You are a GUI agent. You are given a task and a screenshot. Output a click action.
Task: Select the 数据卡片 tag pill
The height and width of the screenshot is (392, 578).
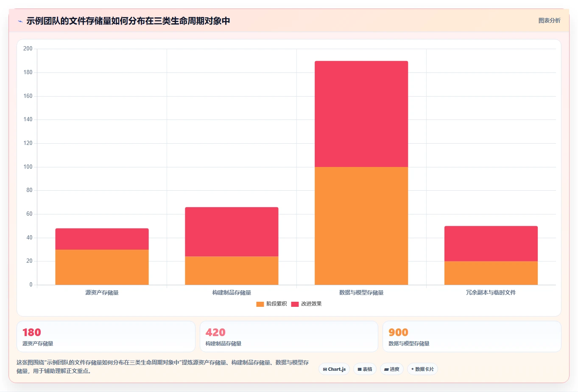pyautogui.click(x=422, y=369)
